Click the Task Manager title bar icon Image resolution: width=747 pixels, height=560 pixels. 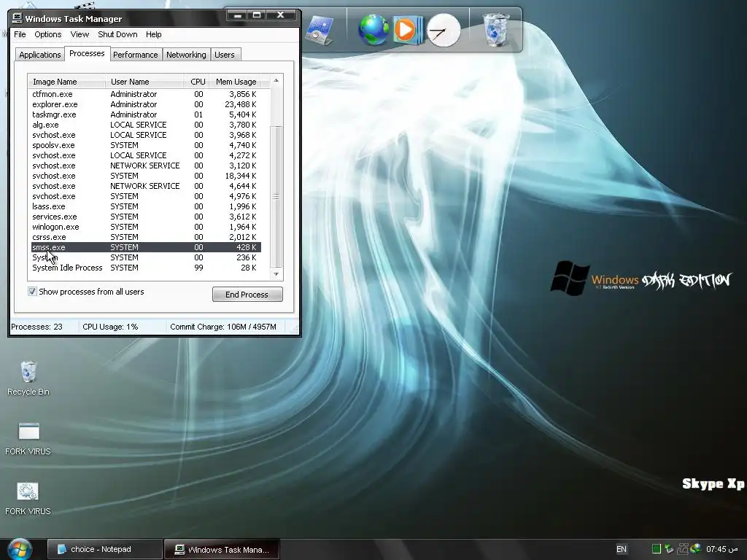[18, 18]
